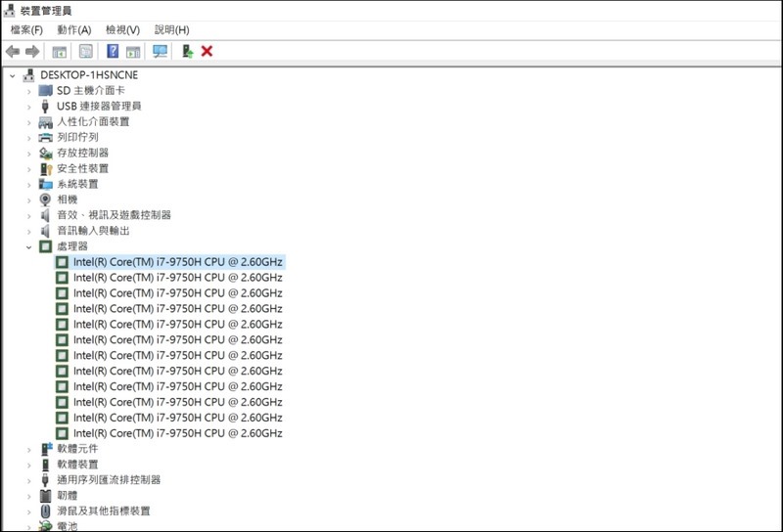
Task: Click the update driver icon with green arrow
Action: coord(187,51)
